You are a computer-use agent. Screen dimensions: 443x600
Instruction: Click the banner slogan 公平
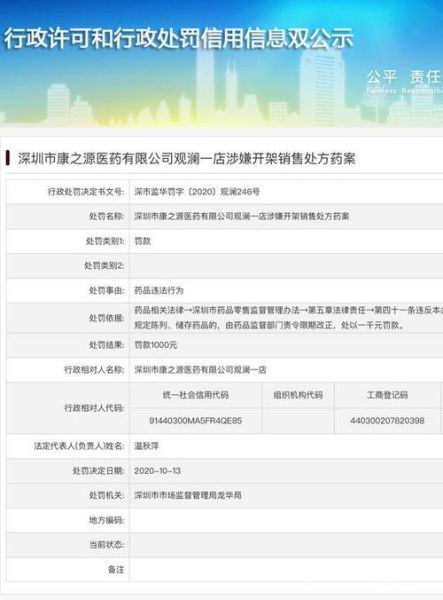click(x=382, y=77)
